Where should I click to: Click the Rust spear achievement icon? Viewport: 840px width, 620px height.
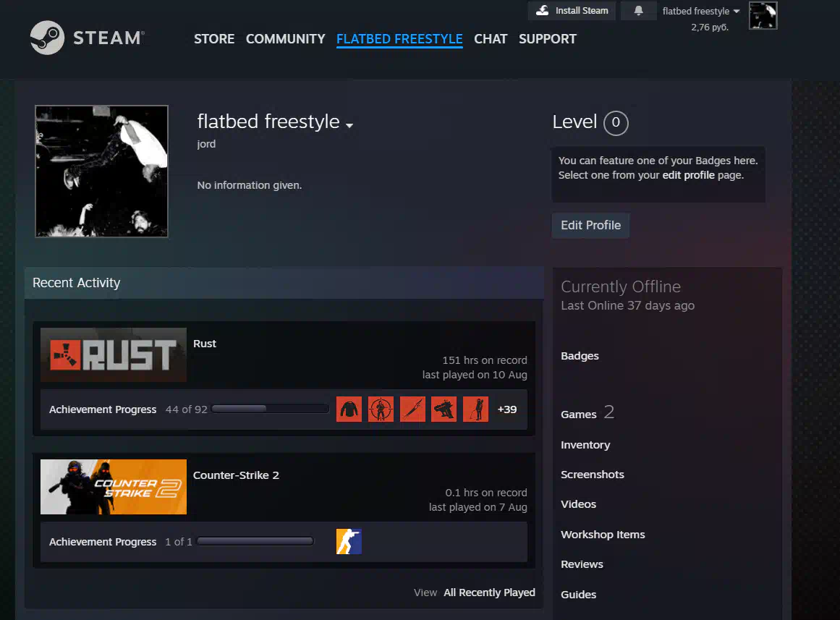point(412,409)
